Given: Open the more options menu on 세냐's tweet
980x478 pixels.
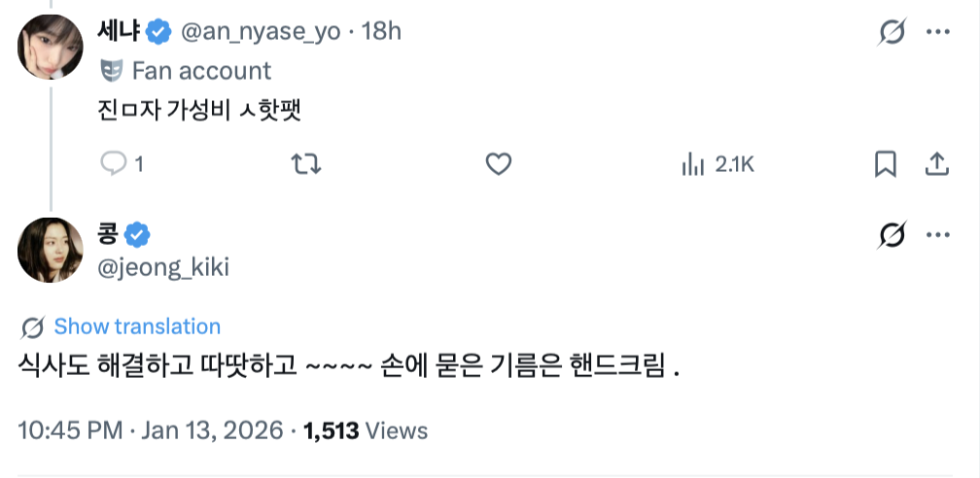Looking at the screenshot, I should click(x=937, y=33).
